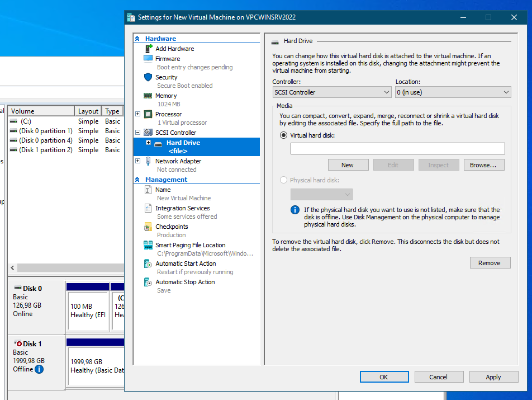This screenshot has width=532, height=400.
Task: Click the Add Hardware icon
Action: pos(148,49)
